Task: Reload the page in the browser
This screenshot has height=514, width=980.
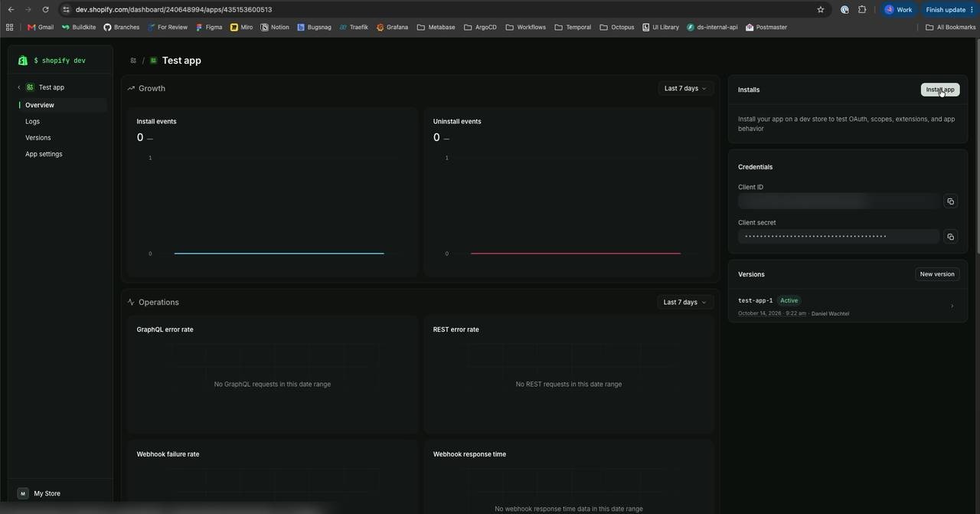Action: [x=46, y=10]
